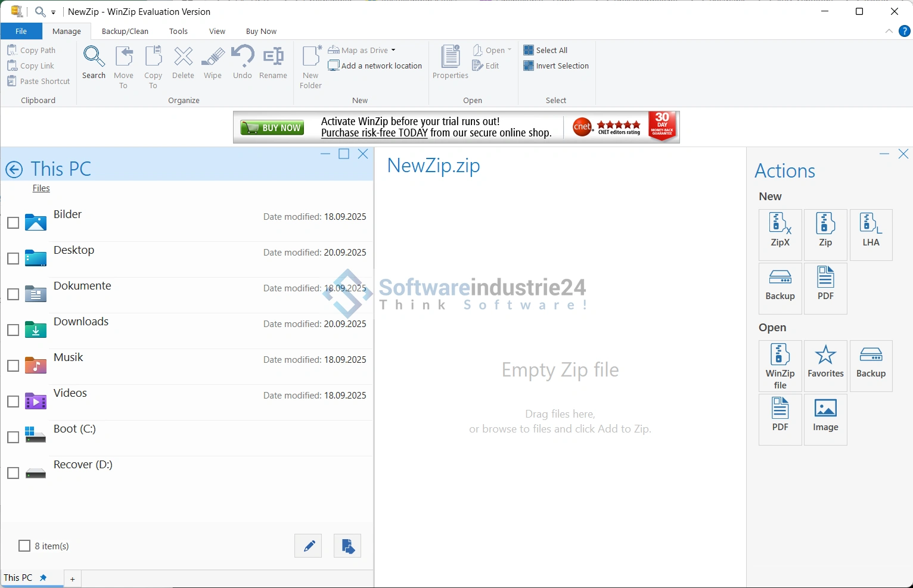913x588 pixels.
Task: Click the Search tool in the ribbon
Action: [94, 63]
